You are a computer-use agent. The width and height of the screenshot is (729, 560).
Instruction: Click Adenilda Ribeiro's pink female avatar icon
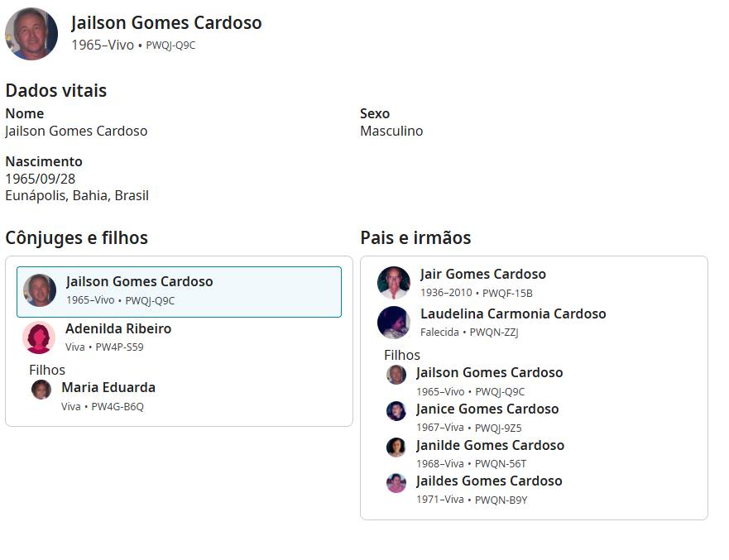pos(39,337)
